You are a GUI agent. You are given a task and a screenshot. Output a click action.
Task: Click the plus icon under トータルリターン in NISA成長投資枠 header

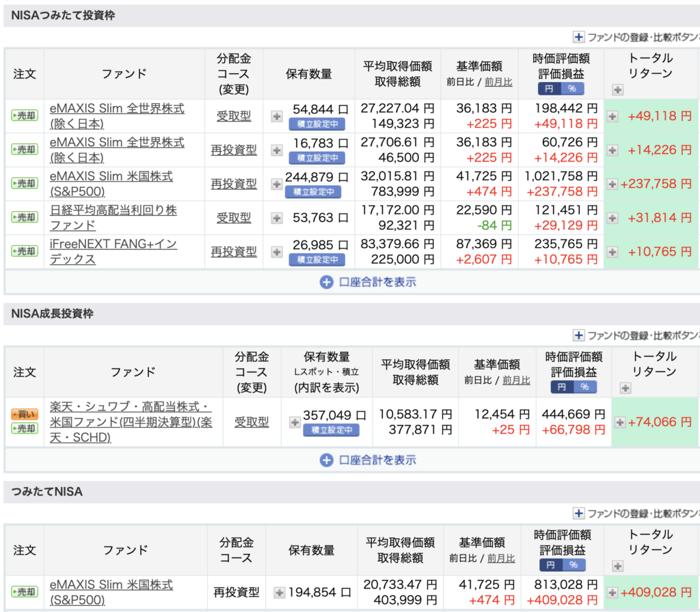[x=625, y=388]
